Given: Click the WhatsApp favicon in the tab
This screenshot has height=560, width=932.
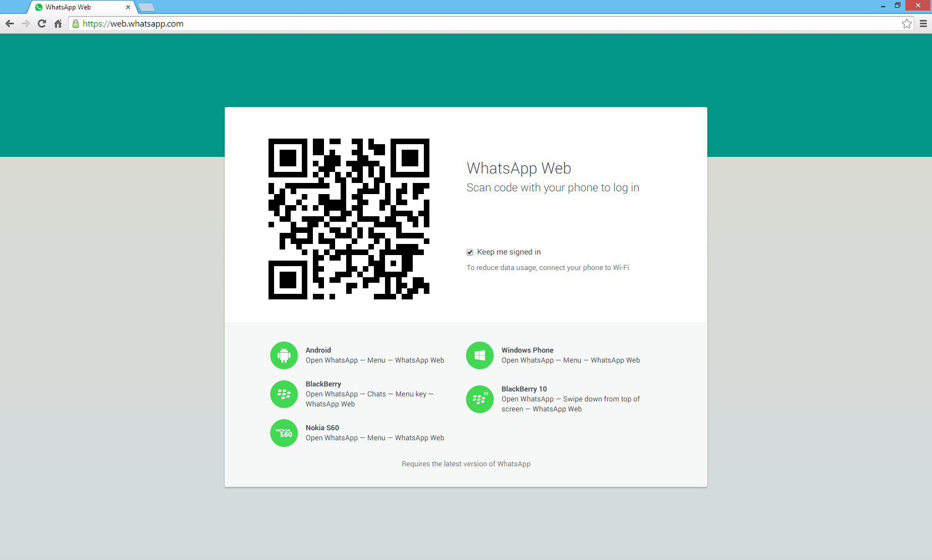Looking at the screenshot, I should pyautogui.click(x=39, y=7).
